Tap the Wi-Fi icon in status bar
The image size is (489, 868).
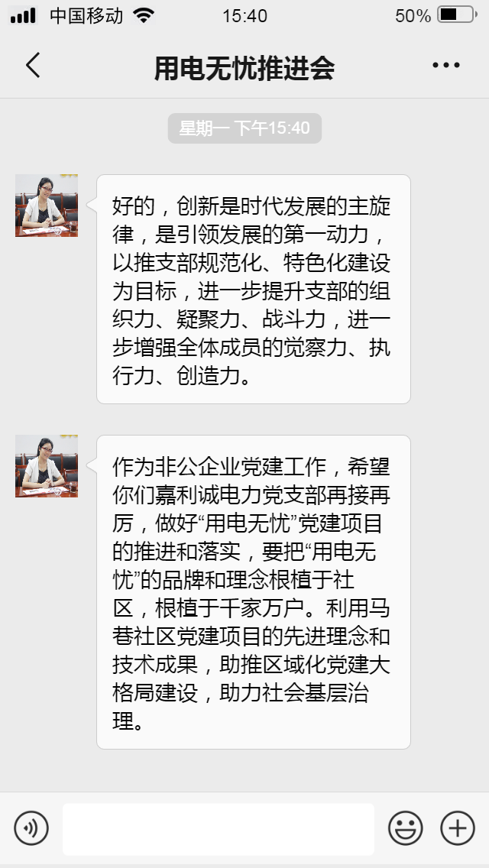(144, 15)
